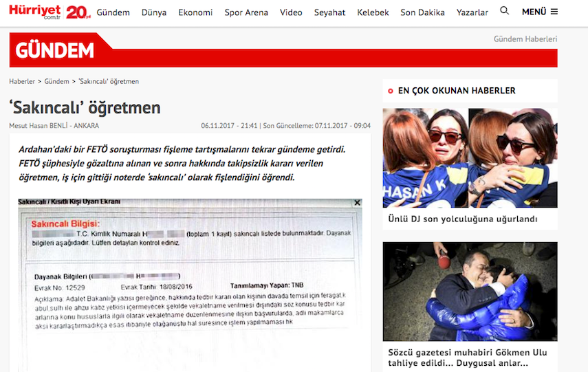588x372 pixels.
Task: Go to Gündem in top navigation
Action: 113,12
